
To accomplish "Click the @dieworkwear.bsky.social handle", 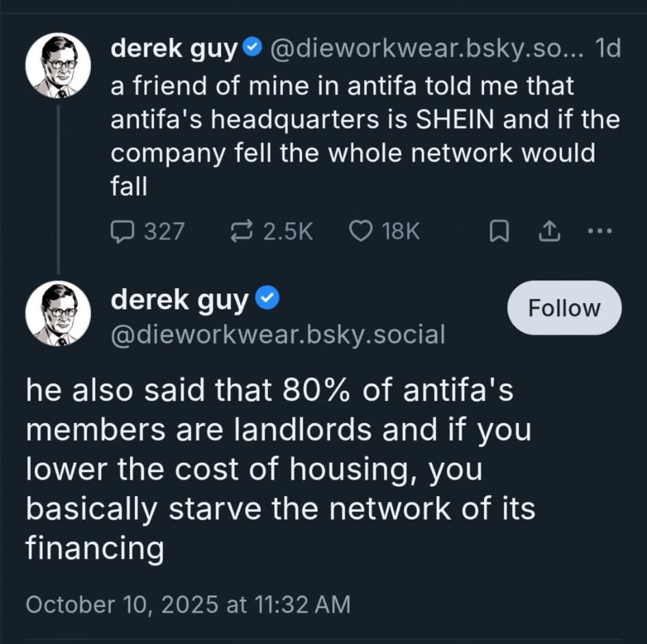I will point(278,335).
